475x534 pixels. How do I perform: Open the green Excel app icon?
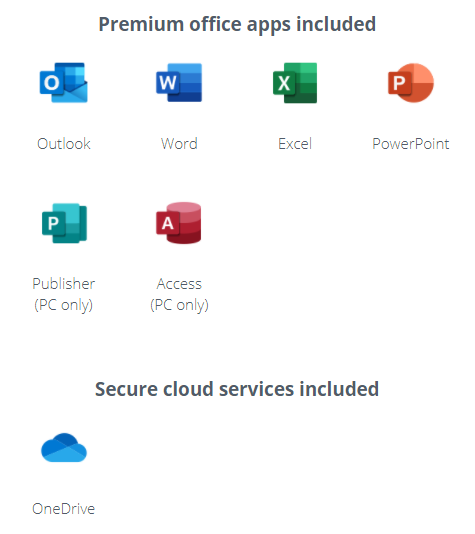pos(295,83)
